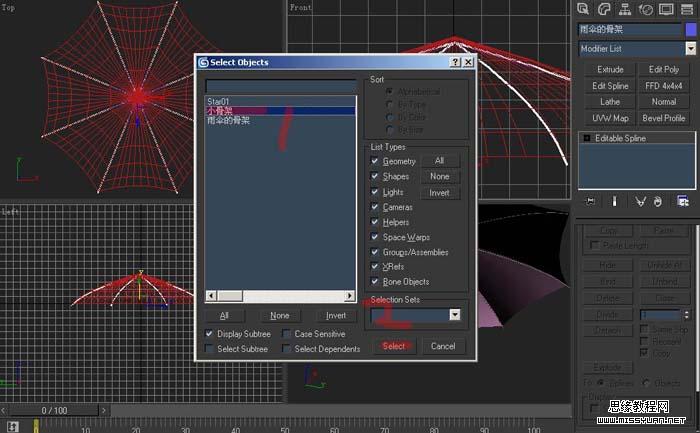Enable Case Sensitive checkbox
Viewport: 700px width, 433px height.
pyautogui.click(x=287, y=333)
